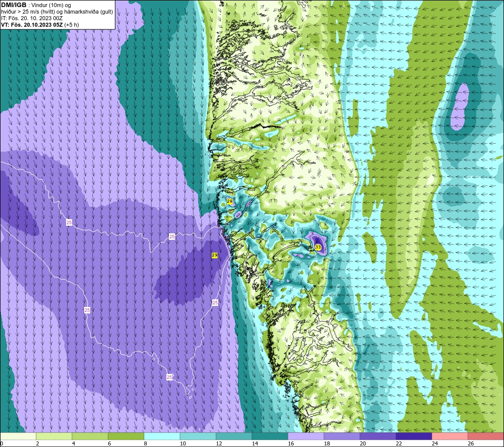
Task: Click the legend tick label 12
Action: point(219,444)
